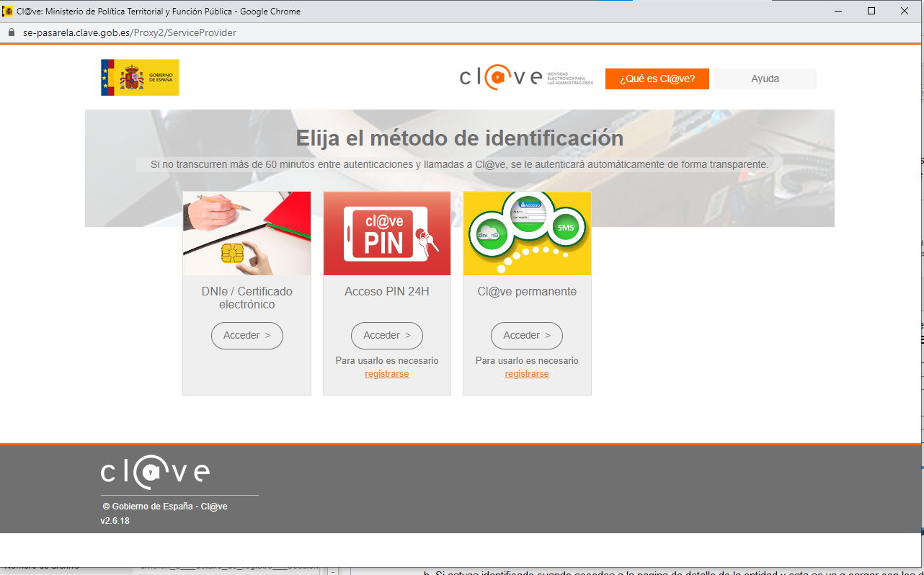Viewport: 924px width, 575px height.
Task: Close the Chrome window
Action: click(905, 11)
